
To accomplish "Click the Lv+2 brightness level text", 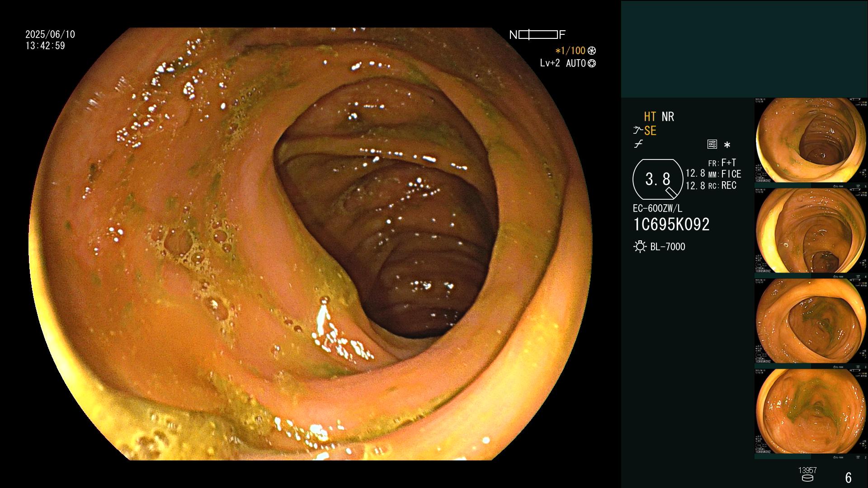I will (550, 63).
